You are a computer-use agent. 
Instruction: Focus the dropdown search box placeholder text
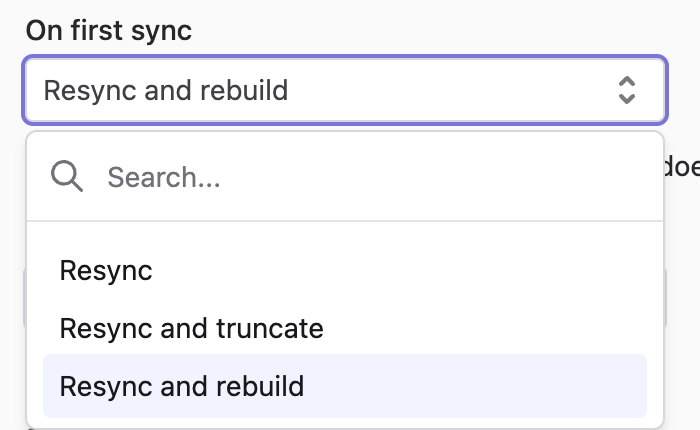[164, 178]
